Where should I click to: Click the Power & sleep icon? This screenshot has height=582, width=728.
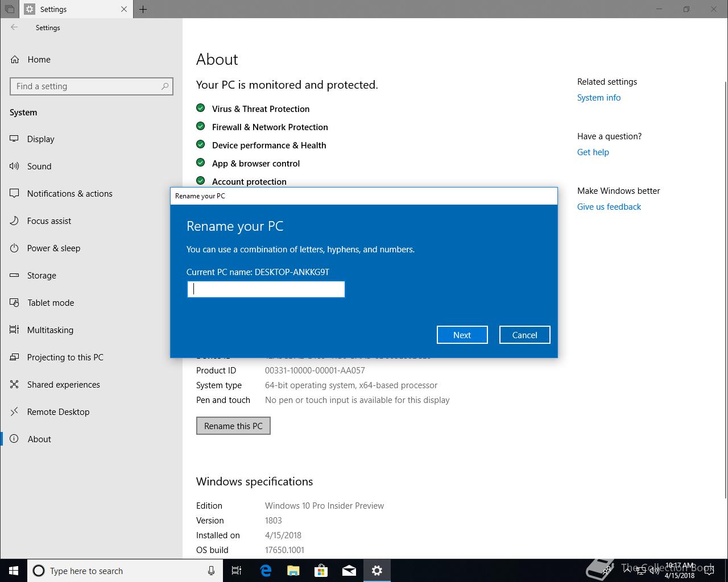coord(14,248)
